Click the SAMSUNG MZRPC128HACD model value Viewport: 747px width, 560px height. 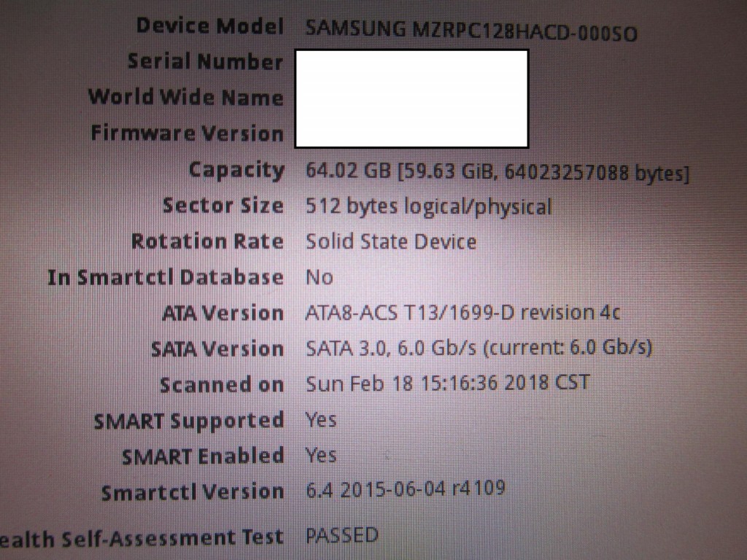tap(471, 31)
